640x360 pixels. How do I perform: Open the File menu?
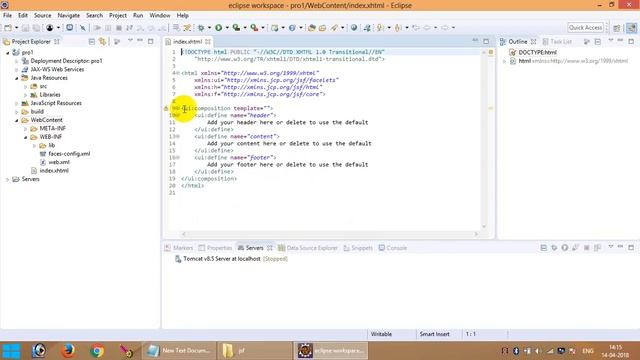pos(7,15)
